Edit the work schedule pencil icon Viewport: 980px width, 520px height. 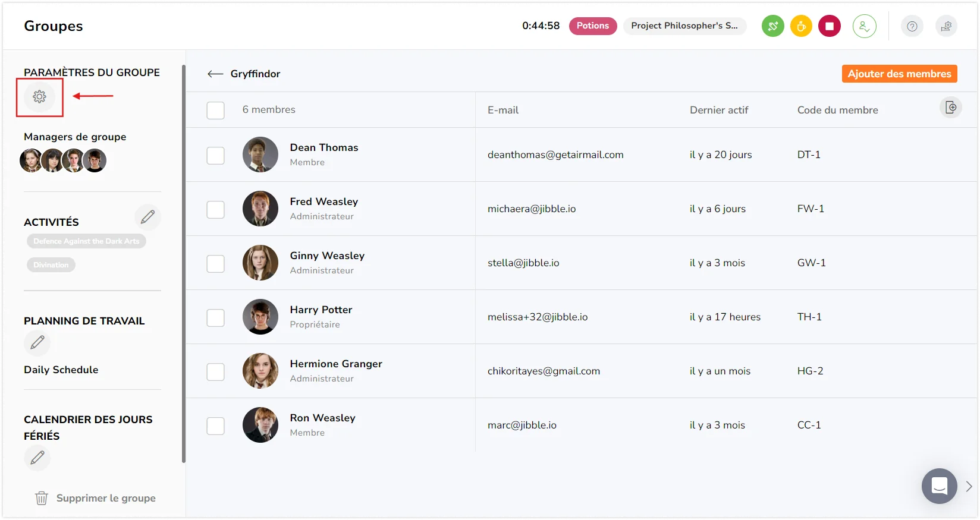[x=37, y=342]
